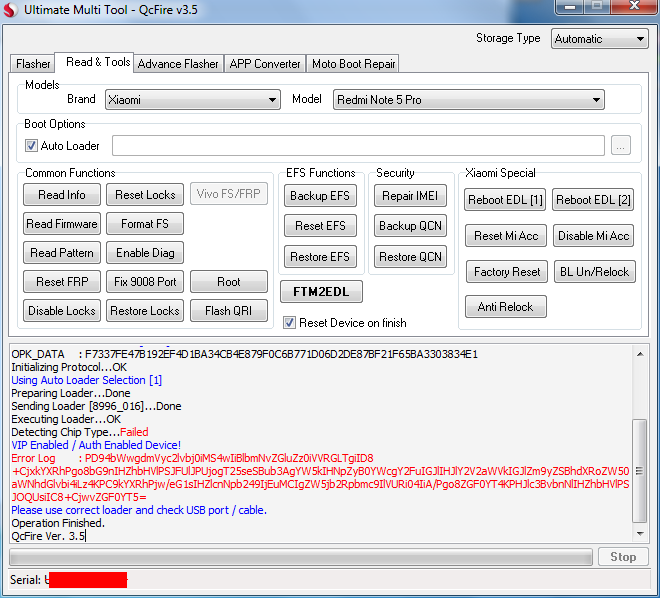Click the Restore Locks button
The height and width of the screenshot is (598, 660).
pyautogui.click(x=145, y=311)
